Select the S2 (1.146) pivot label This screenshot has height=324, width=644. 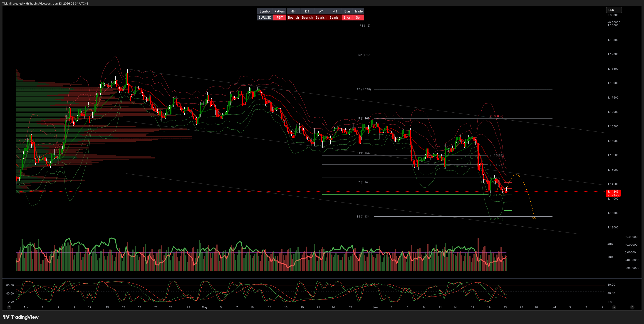point(364,182)
